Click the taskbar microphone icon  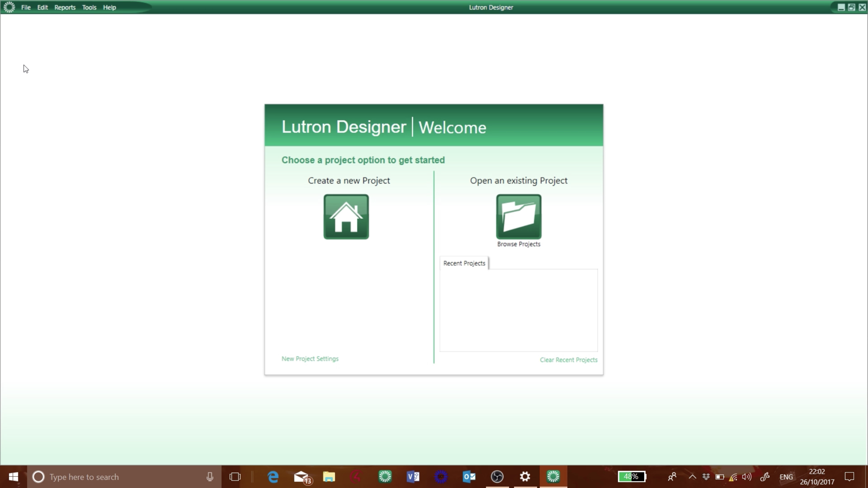(x=210, y=477)
